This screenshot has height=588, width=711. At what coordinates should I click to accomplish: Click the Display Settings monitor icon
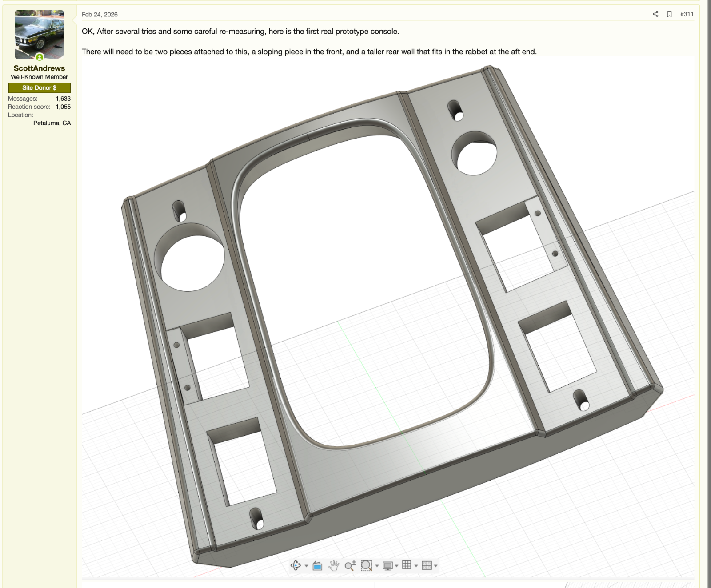click(387, 565)
